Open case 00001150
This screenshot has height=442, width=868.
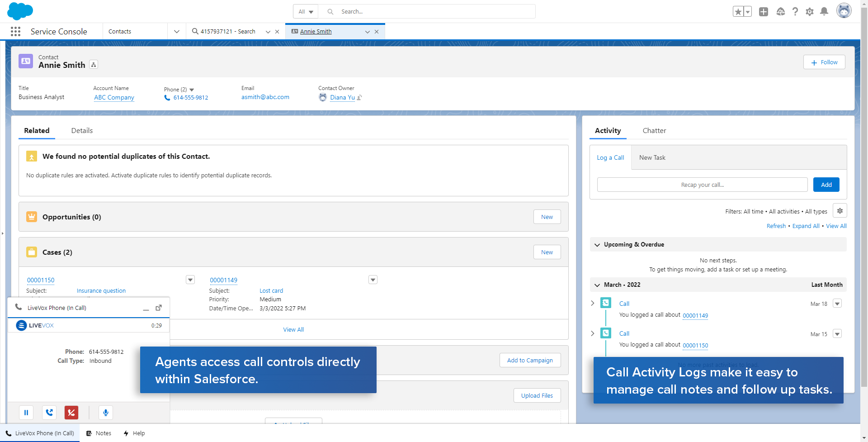click(41, 280)
